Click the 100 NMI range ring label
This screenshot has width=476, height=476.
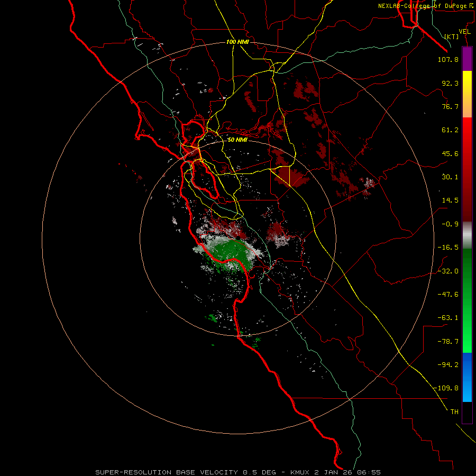(x=237, y=42)
